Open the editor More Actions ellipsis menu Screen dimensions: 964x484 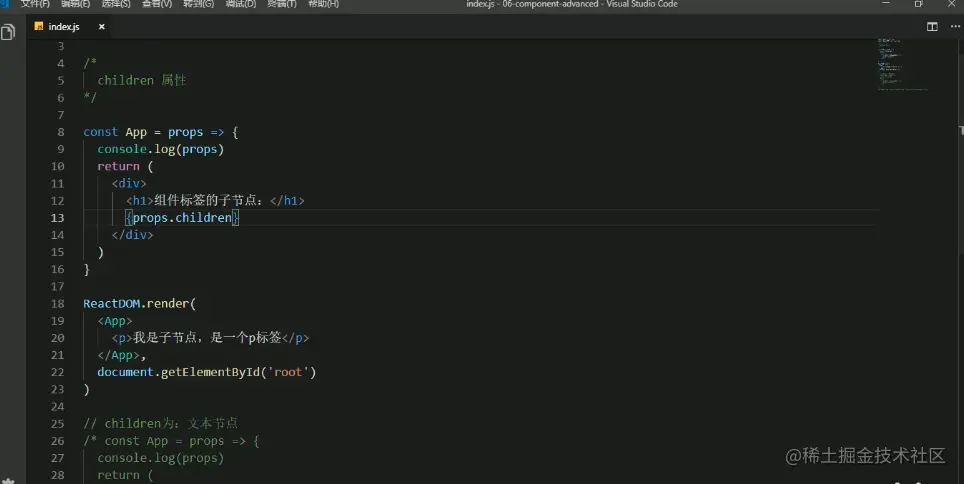[955, 26]
